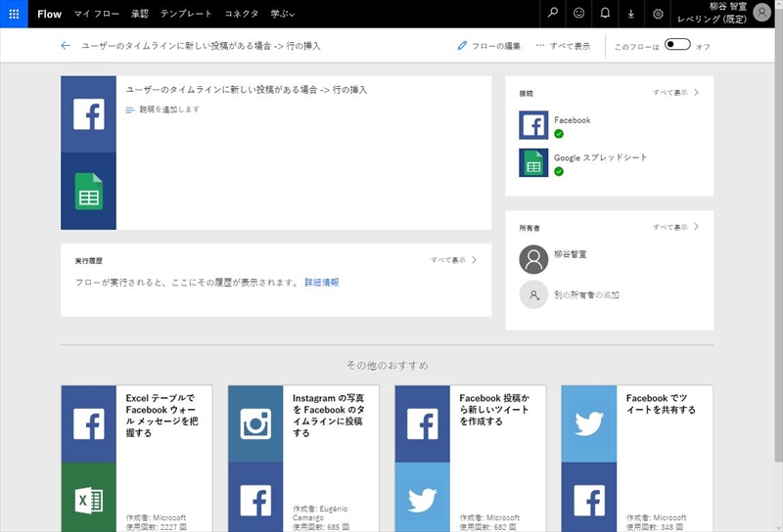The image size is (783, 532).
Task: Open the app launcher waffle icon
Action: click(x=14, y=14)
